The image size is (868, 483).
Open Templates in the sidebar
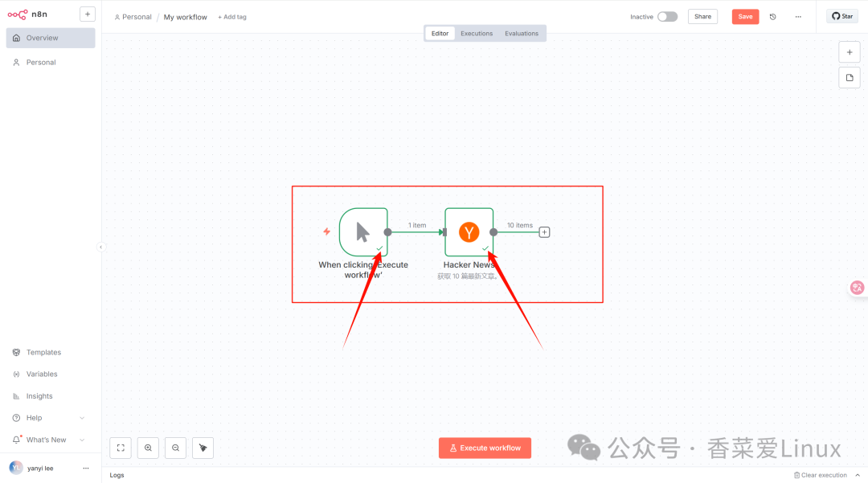(x=51, y=353)
